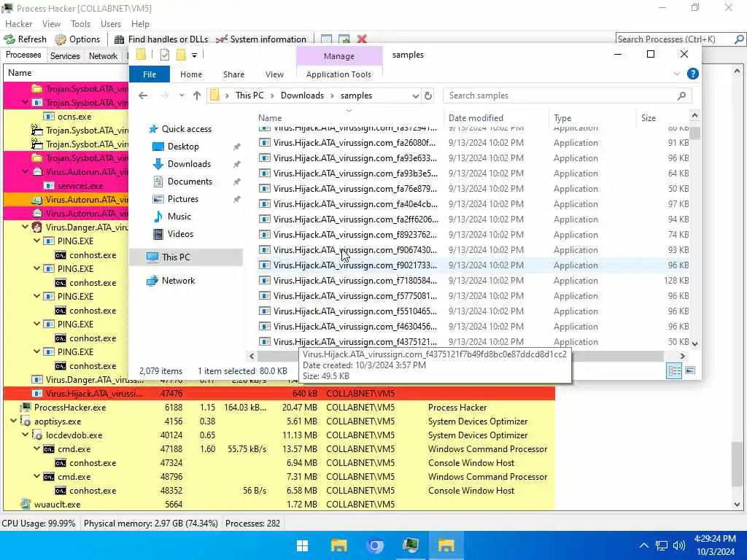Open Quick Access Toolbar customize dropdown

(x=194, y=55)
